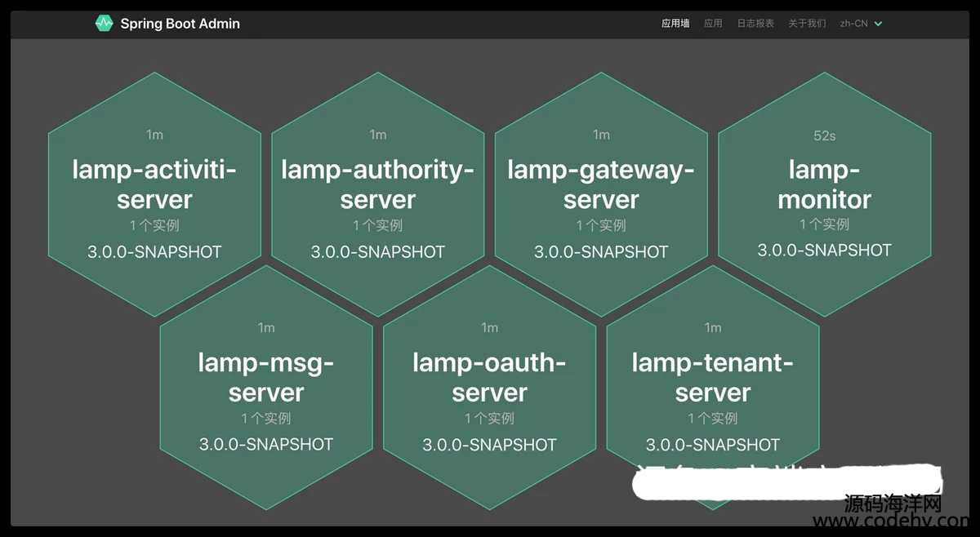The height and width of the screenshot is (537, 980).
Task: Click the "1m" uptime above lamp-activiti-server
Action: point(154,135)
